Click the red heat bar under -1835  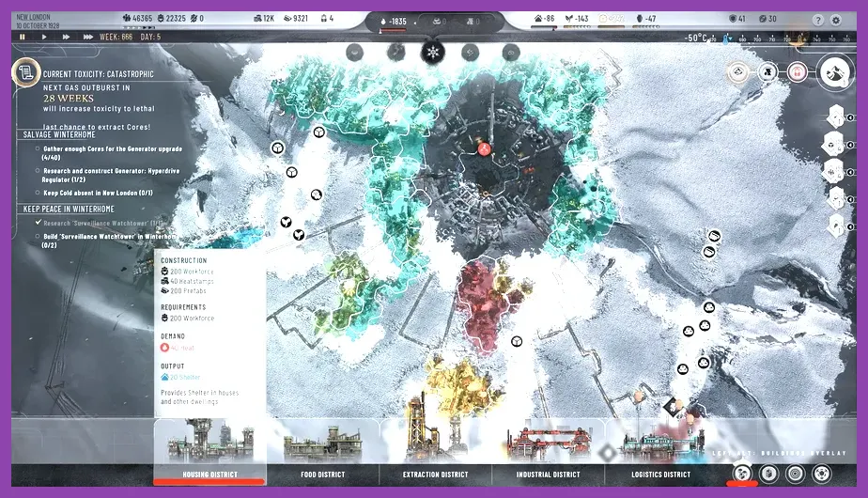pos(393,31)
